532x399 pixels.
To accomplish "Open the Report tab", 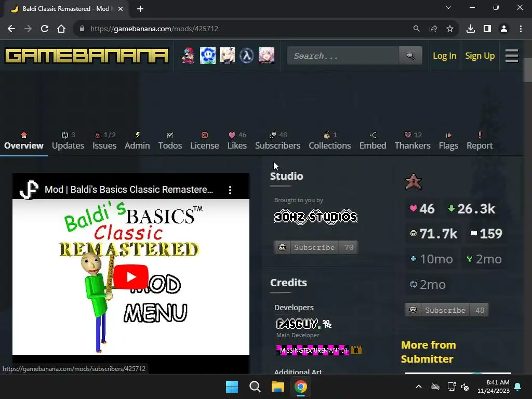I will (x=480, y=141).
